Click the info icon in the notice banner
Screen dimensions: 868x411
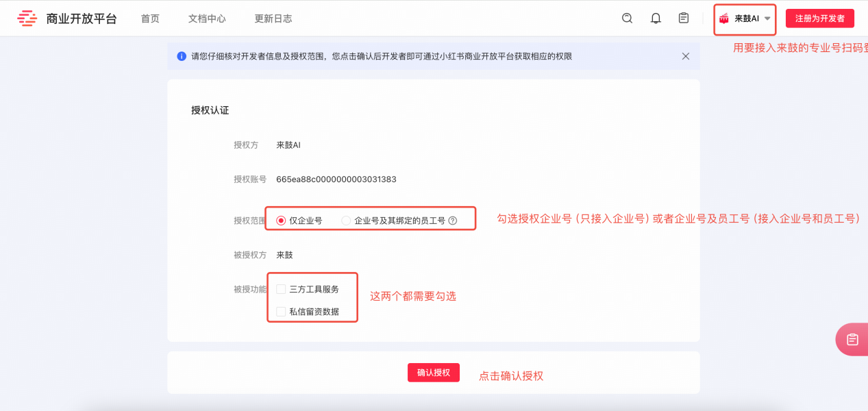[180, 56]
